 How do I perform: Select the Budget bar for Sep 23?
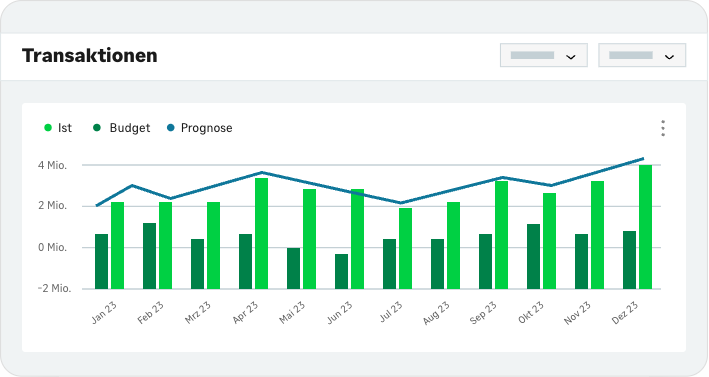coord(485,261)
